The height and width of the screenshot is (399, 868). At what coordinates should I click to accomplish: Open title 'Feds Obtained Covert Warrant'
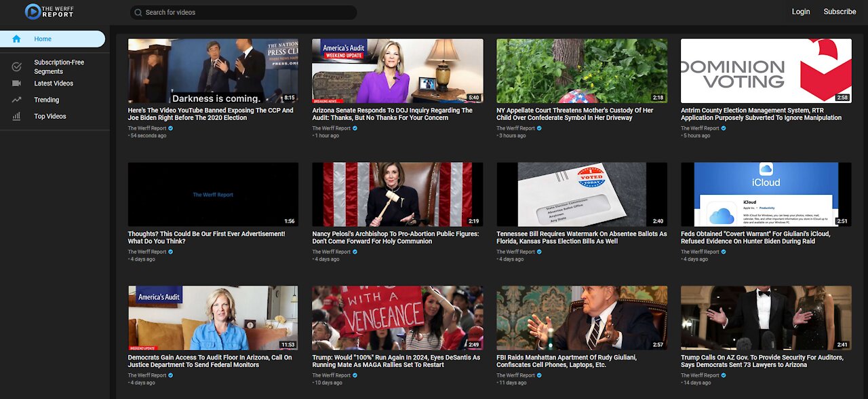pyautogui.click(x=755, y=237)
